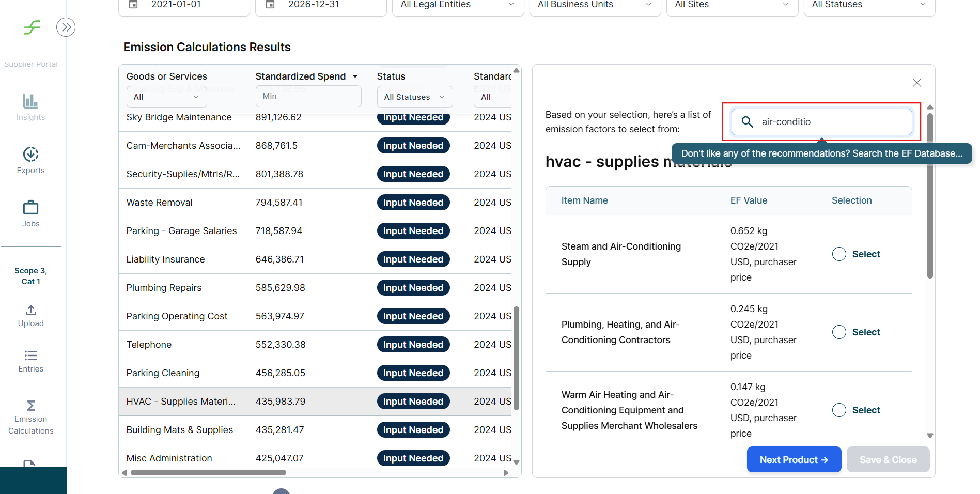The height and width of the screenshot is (494, 980).
Task: Click the Upload icon in sidebar
Action: 30,310
